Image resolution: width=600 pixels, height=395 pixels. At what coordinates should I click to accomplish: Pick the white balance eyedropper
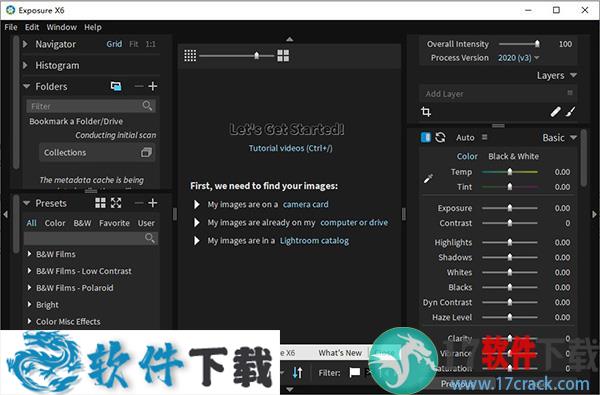click(428, 178)
